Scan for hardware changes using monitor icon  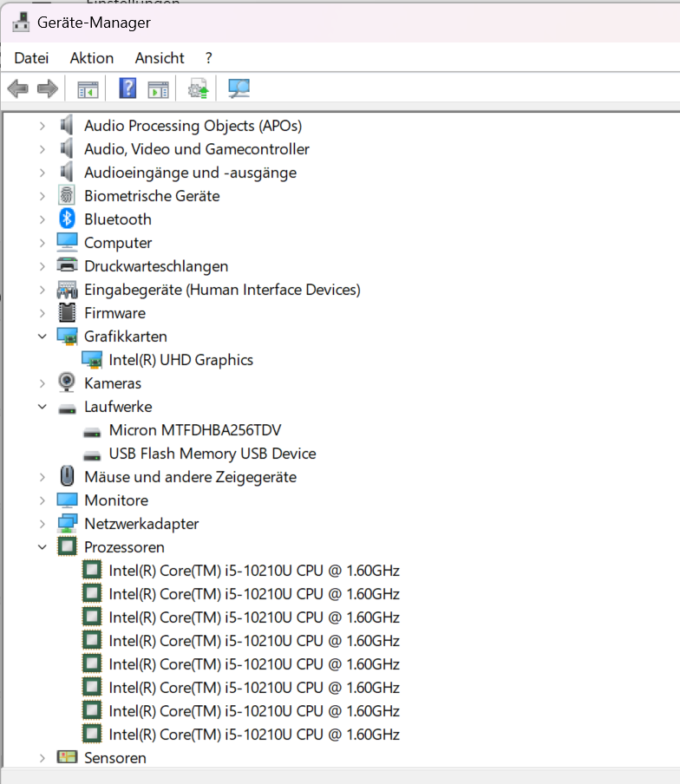(239, 89)
